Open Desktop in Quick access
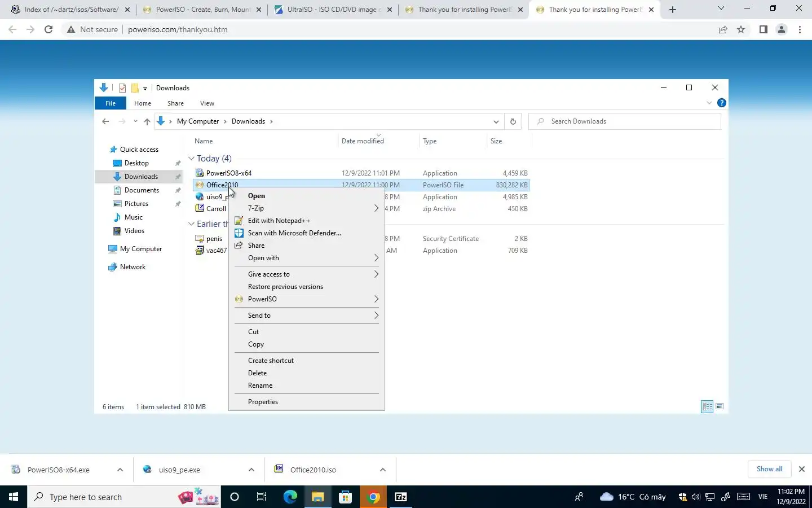The image size is (812, 508). tap(136, 163)
